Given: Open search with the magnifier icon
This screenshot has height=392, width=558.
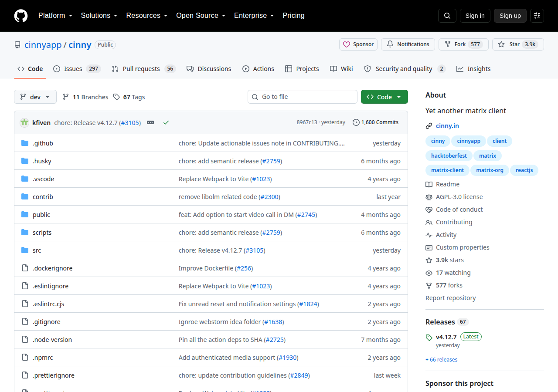Looking at the screenshot, I should coord(447,16).
